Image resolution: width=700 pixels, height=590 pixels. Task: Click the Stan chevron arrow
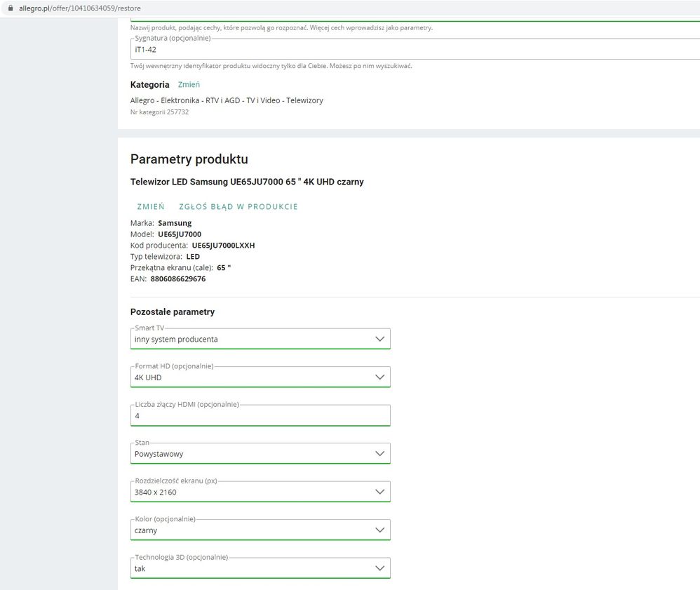coord(380,453)
